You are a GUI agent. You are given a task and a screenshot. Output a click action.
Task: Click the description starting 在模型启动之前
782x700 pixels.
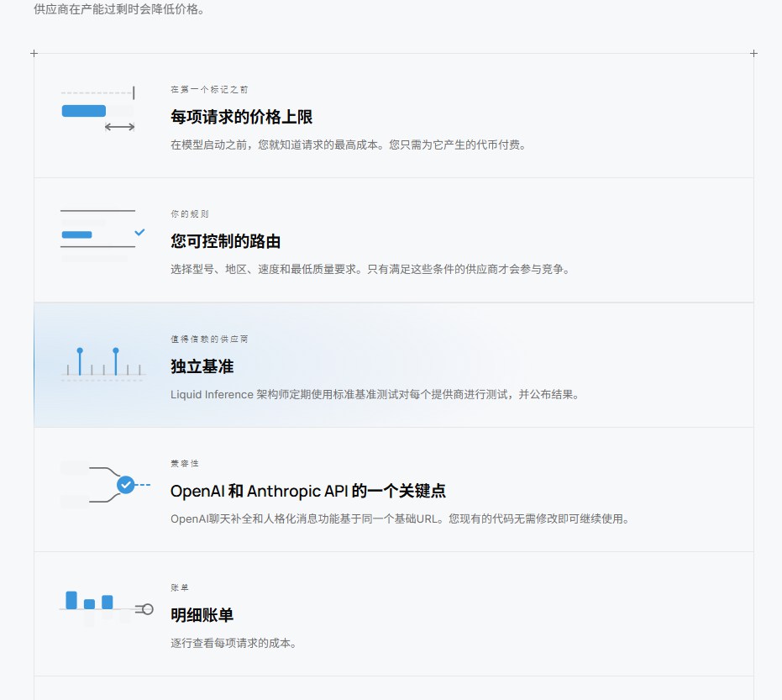tap(348, 145)
